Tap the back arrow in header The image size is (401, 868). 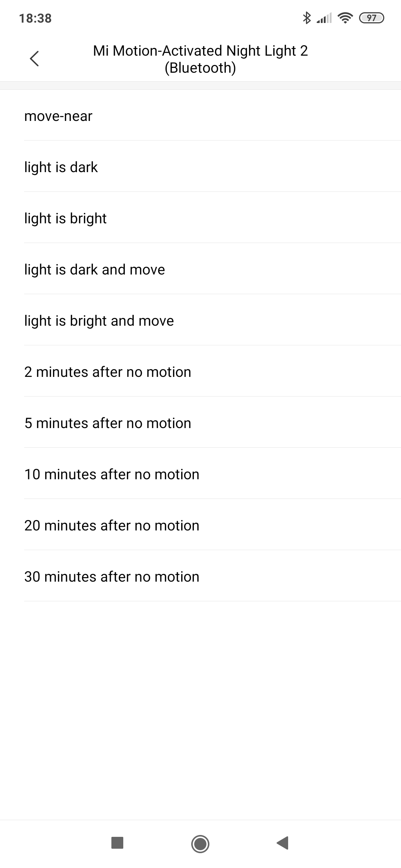34,59
